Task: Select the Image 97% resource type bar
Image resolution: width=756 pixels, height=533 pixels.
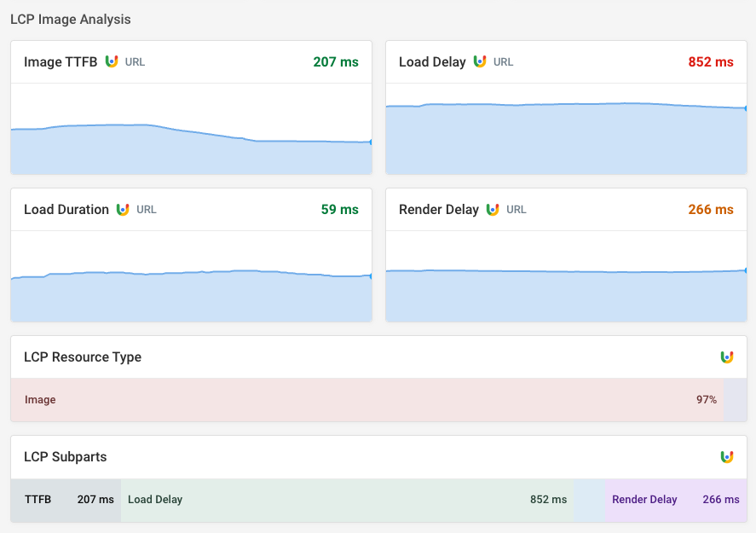Action: coord(366,400)
